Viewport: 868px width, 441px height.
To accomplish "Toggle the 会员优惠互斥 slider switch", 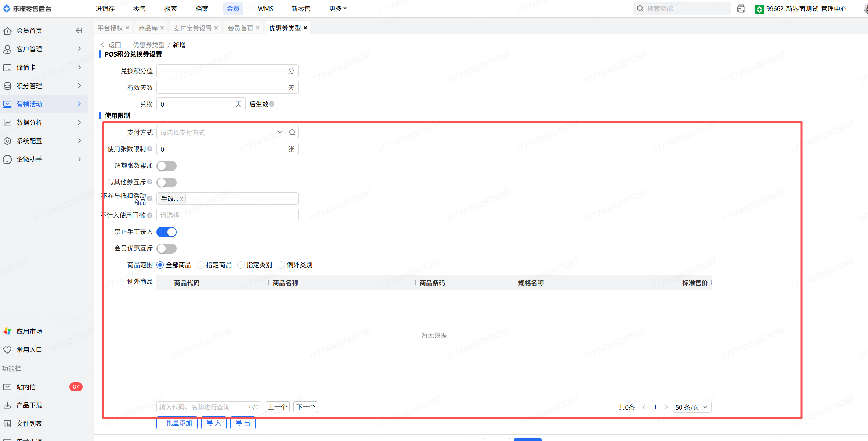I will tap(166, 248).
